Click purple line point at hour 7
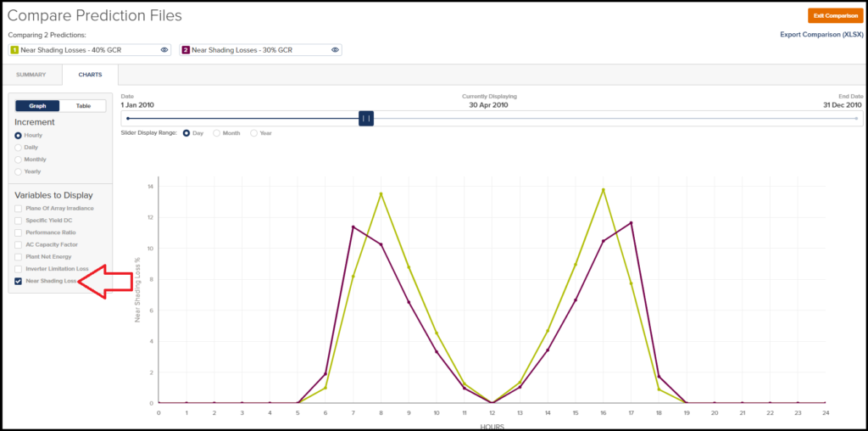This screenshot has width=868, height=431. 353,227
